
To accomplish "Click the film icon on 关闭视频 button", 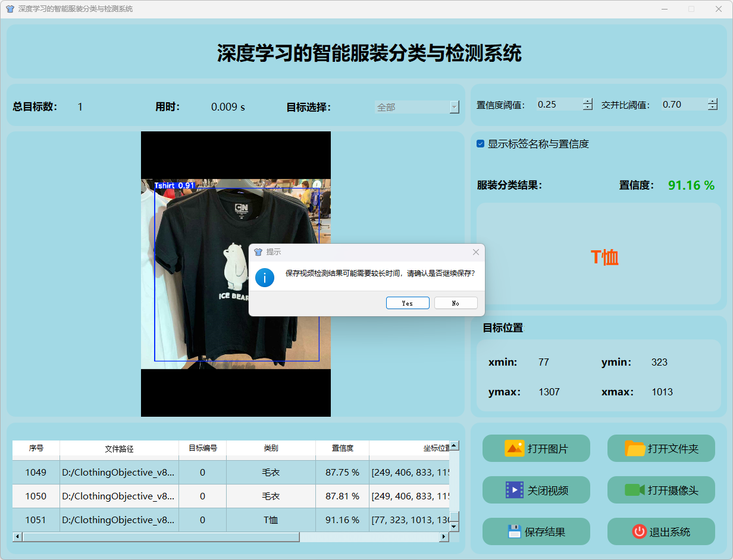I will [514, 490].
